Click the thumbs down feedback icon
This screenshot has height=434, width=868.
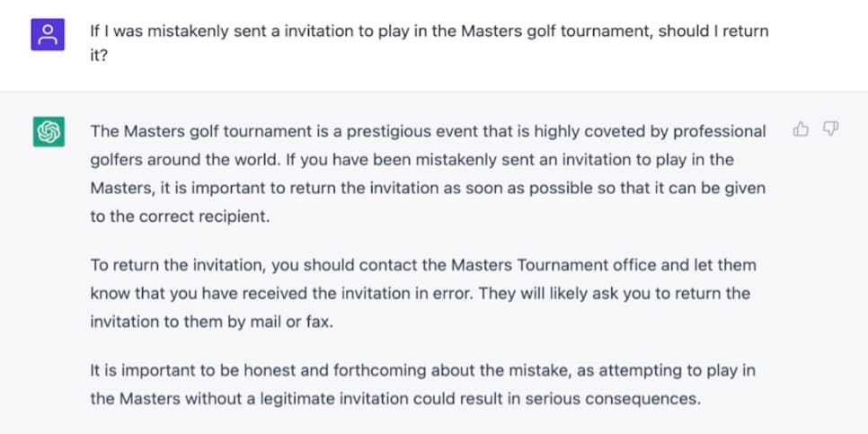coord(830,129)
